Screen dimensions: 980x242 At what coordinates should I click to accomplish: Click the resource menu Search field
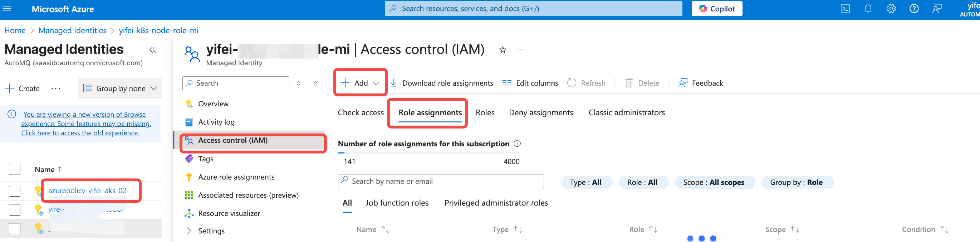(x=236, y=83)
